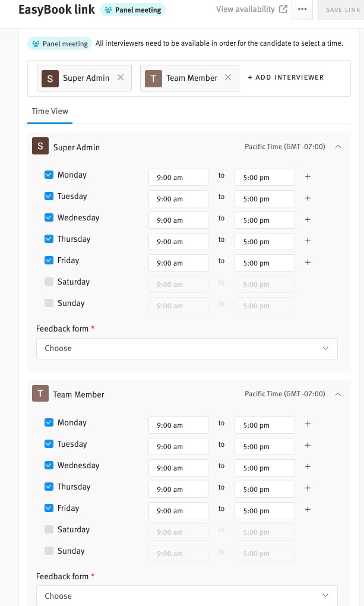The image size is (364, 606).
Task: Uncheck Thursday for Super Admin
Action: coord(49,239)
